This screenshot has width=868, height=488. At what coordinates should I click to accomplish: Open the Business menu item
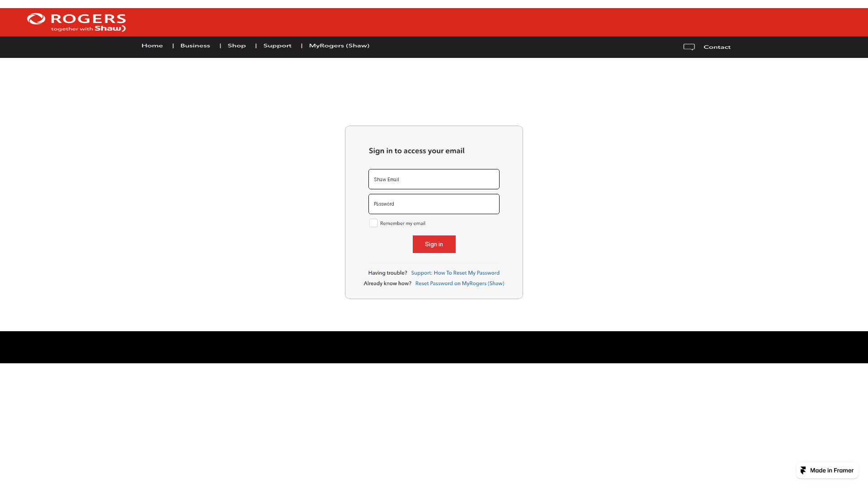point(195,46)
